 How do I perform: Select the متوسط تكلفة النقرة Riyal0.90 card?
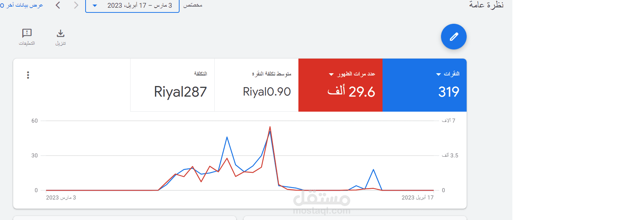point(257,85)
